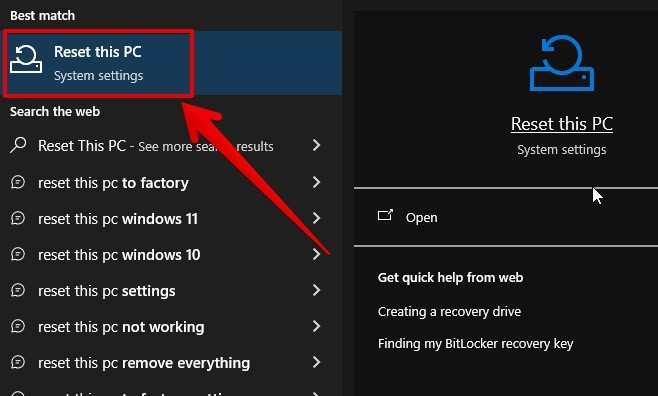Expand chevron for 'reset this pc not working'
658x396 pixels.
click(316, 326)
